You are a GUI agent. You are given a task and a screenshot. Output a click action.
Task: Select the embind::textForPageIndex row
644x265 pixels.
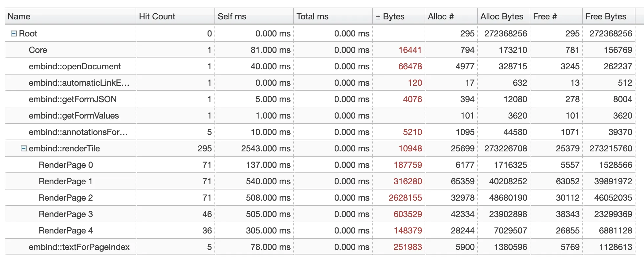[79, 247]
